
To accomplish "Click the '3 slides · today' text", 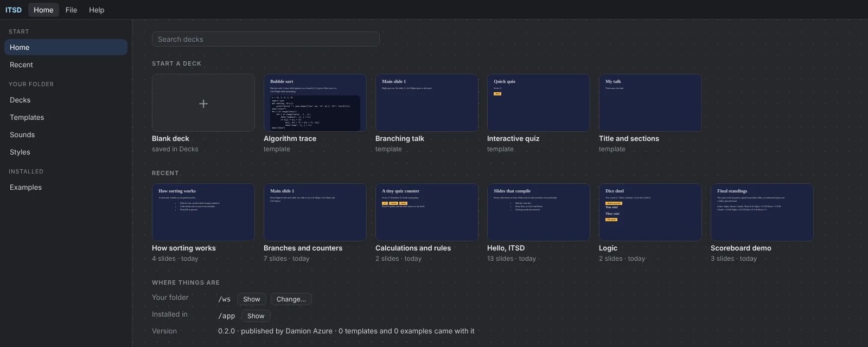I will pyautogui.click(x=734, y=259).
